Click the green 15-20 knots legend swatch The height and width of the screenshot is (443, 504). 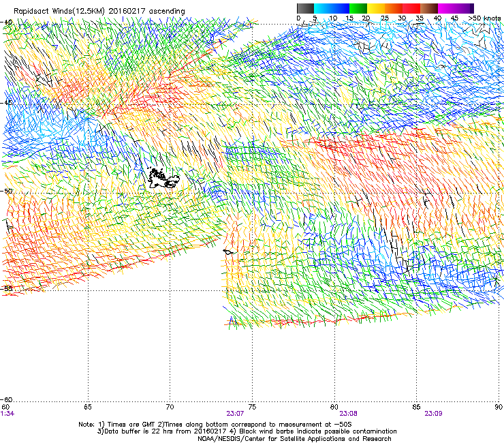coord(358,8)
